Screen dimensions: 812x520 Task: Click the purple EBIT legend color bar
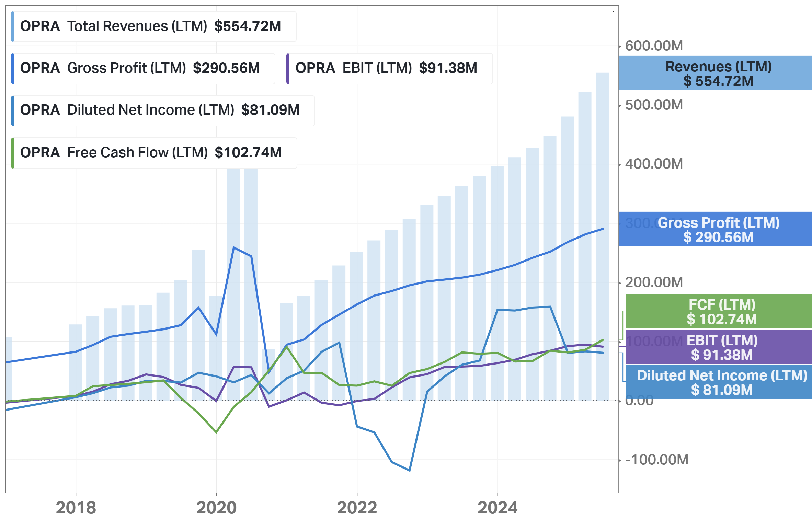(x=288, y=68)
